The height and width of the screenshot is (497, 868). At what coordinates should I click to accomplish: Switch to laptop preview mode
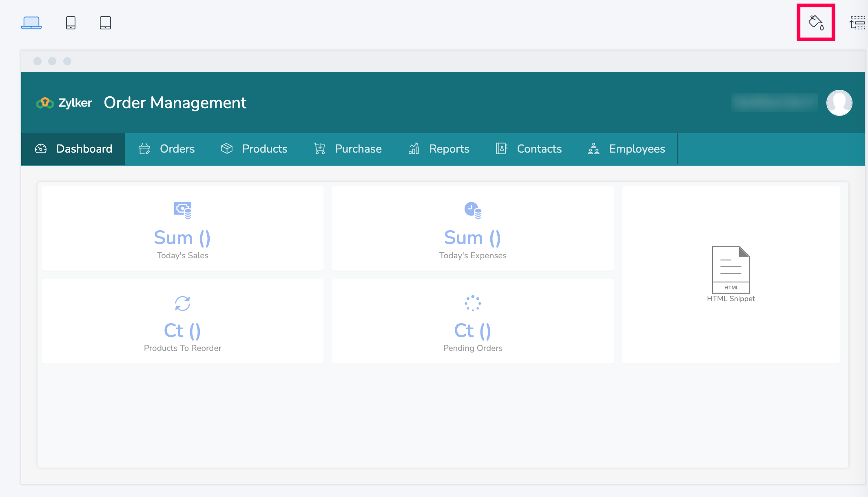pos(31,23)
